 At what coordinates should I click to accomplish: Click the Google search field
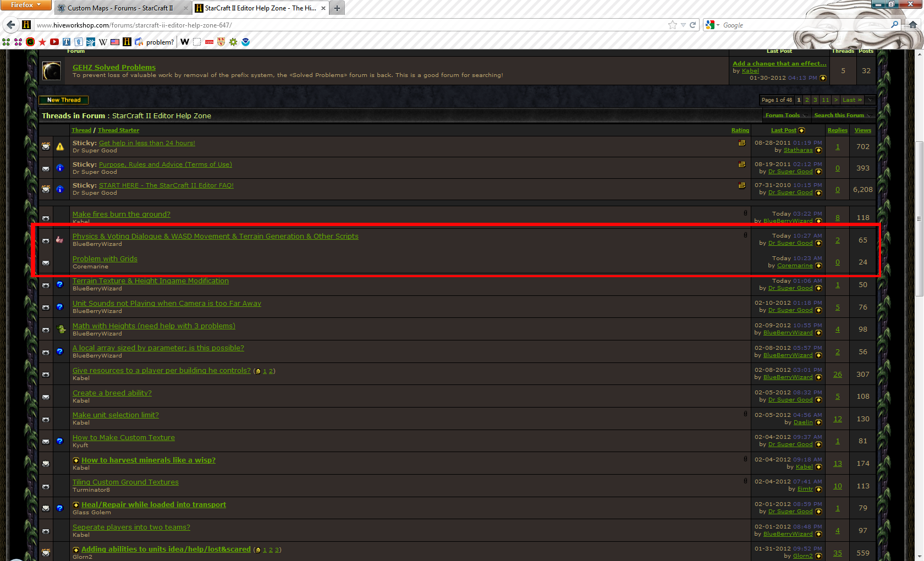pyautogui.click(x=803, y=25)
